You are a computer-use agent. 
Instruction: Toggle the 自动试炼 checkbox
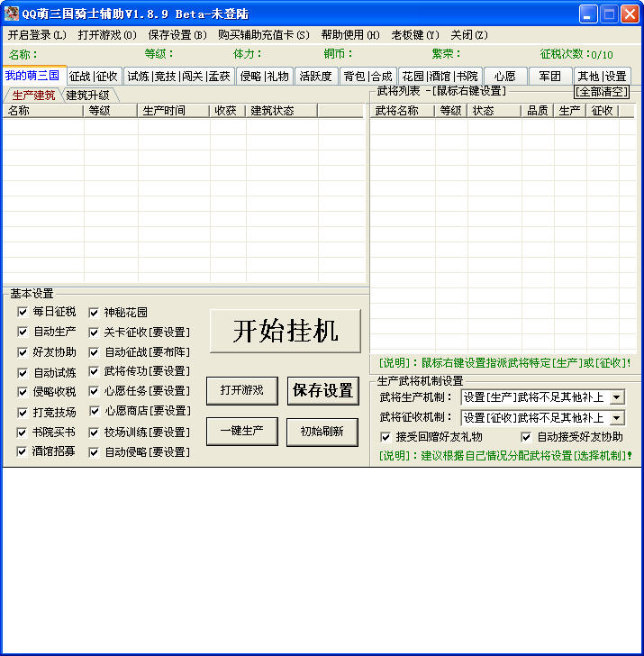[23, 372]
